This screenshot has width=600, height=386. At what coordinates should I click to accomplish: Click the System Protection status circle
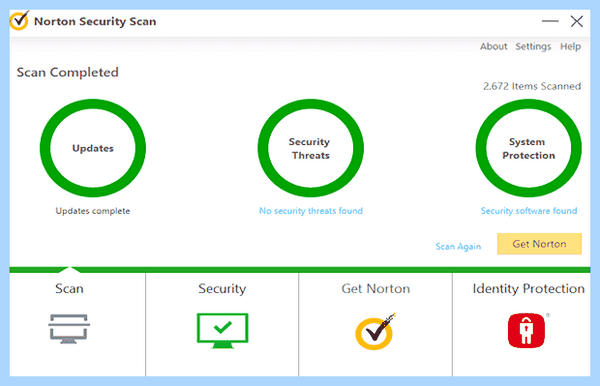click(x=528, y=148)
